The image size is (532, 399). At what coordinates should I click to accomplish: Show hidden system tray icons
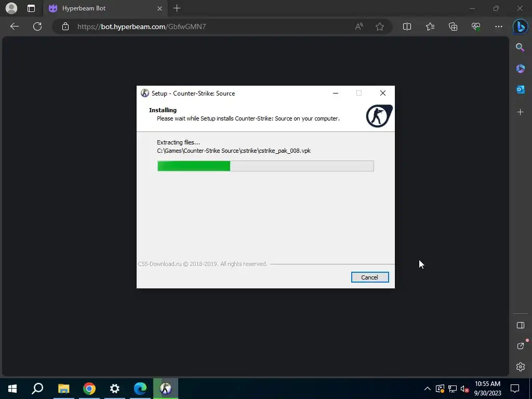[x=428, y=389]
